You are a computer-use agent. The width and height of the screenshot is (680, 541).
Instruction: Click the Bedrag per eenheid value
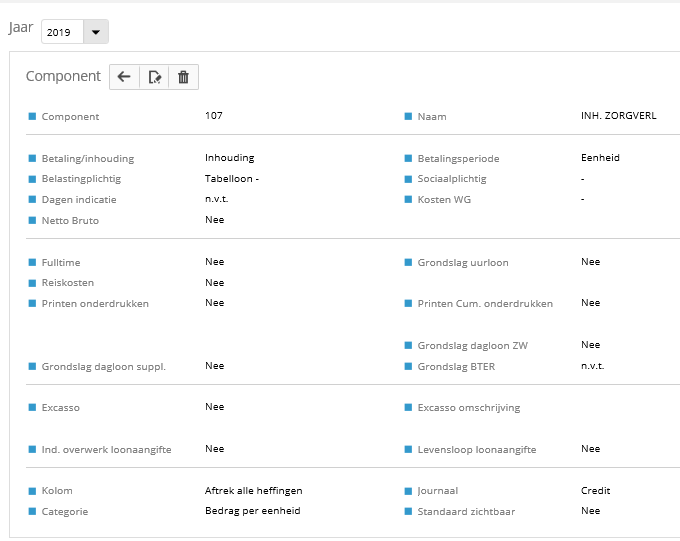[x=252, y=511]
